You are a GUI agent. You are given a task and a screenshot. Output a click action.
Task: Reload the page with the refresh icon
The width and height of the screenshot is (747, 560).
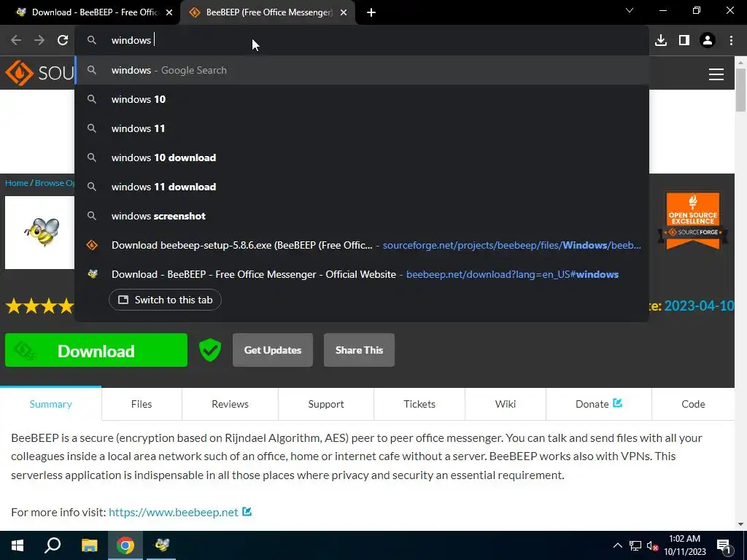pos(63,40)
